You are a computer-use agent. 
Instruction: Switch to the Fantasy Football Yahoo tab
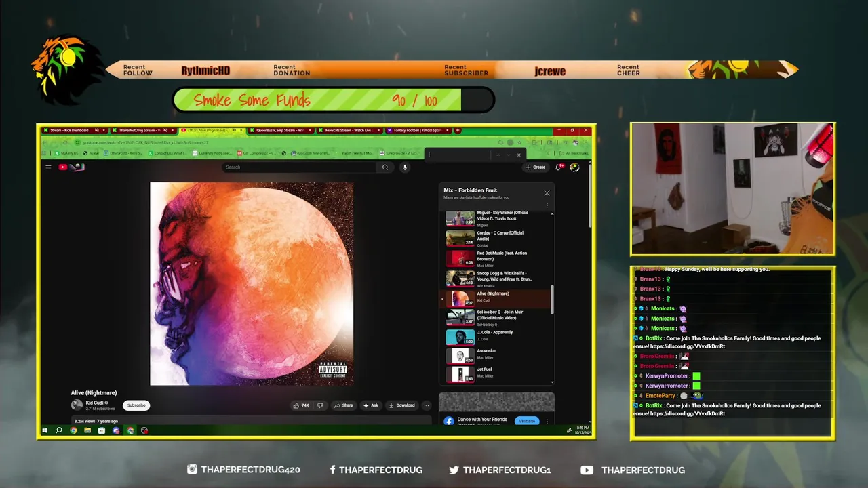tap(418, 130)
